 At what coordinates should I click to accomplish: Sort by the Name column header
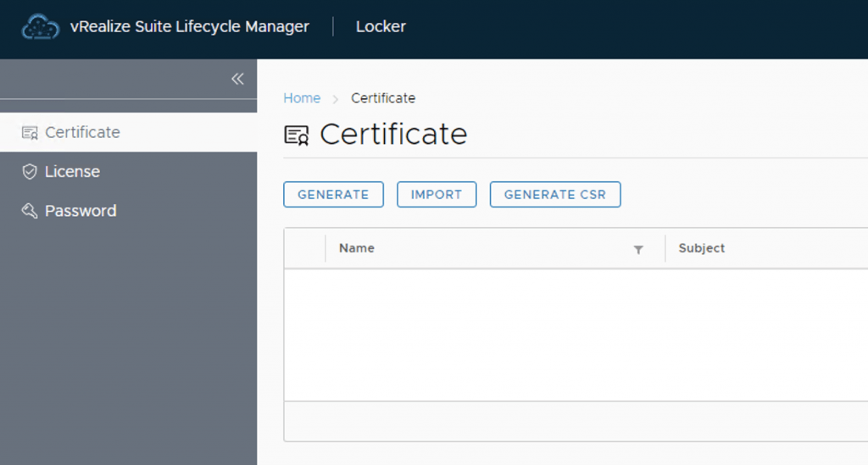(357, 248)
